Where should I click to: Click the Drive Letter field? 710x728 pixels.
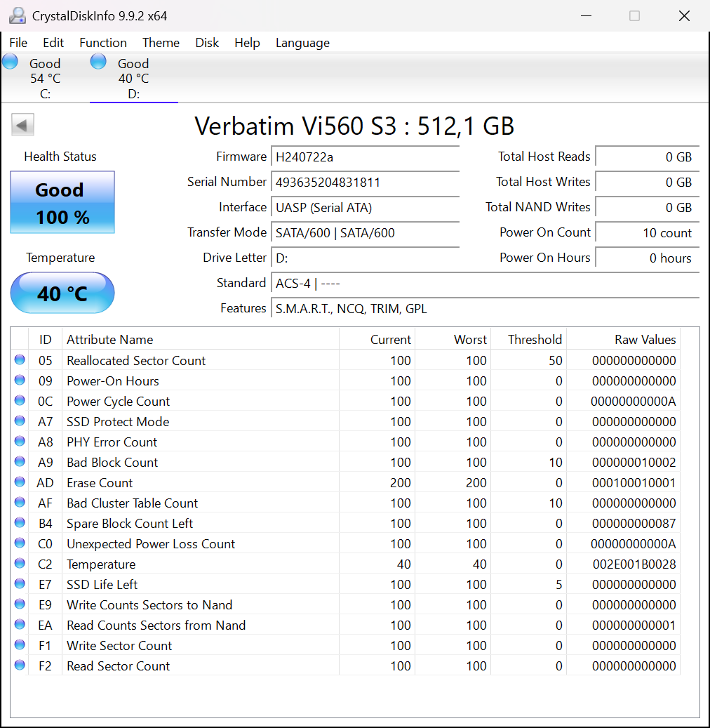pyautogui.click(x=366, y=258)
